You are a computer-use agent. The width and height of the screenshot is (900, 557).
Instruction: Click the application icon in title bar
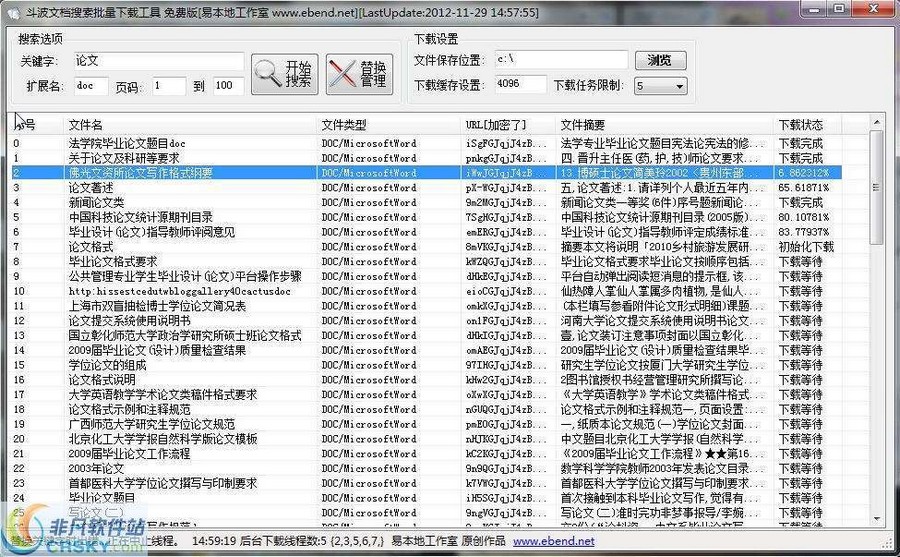click(13, 11)
